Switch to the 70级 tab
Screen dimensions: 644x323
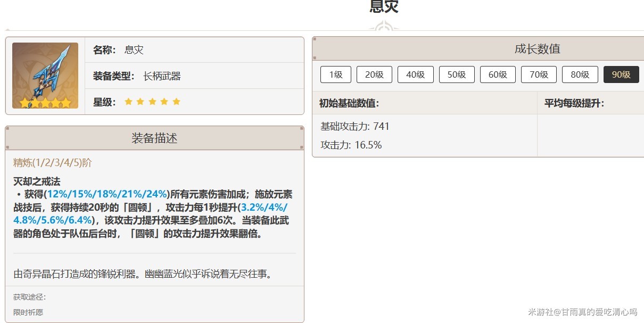tap(539, 74)
